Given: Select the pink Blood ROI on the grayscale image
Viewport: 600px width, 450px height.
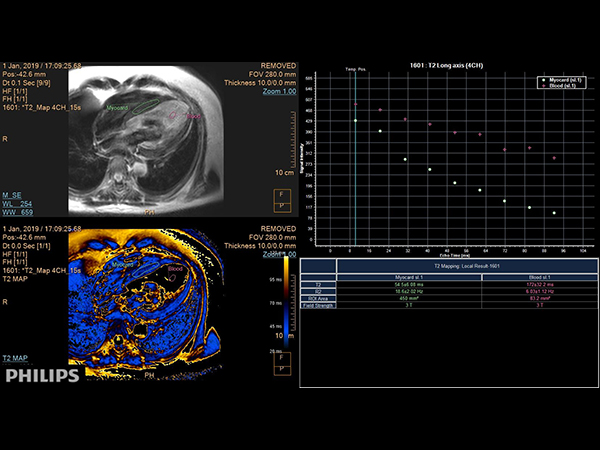Looking at the screenshot, I should click(173, 115).
